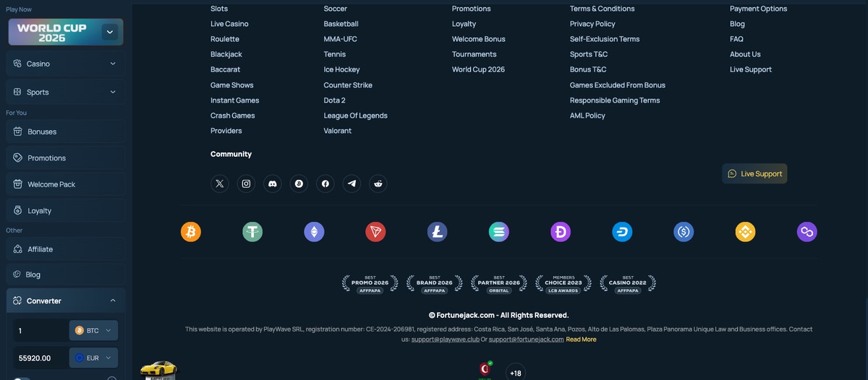Viewport: 868px width, 380px height.
Task: Open the Games Excluded From Bonus link
Action: click(618, 85)
